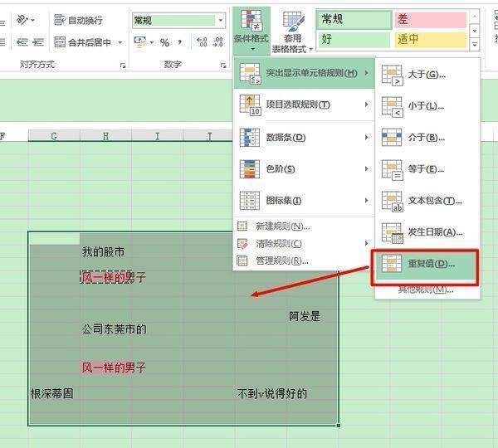Viewport: 498px width, 448px height.
Task: Select column J header
Action: coord(208,136)
